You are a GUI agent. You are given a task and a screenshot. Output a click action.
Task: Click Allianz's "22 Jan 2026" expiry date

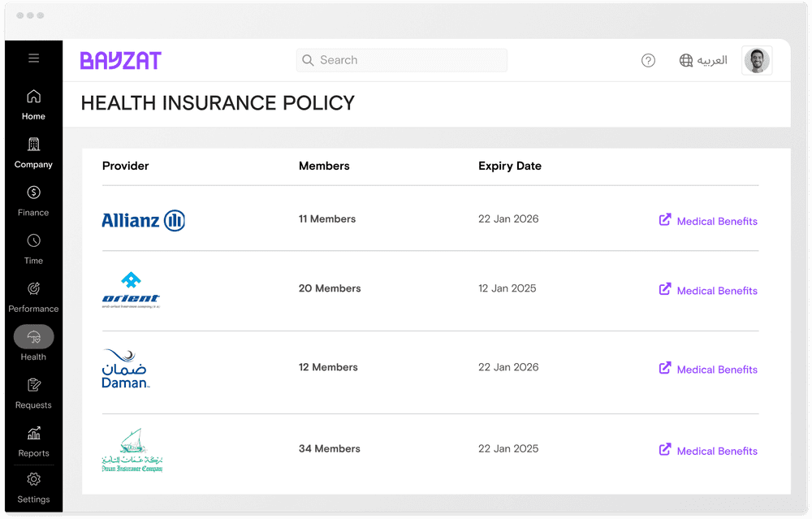click(x=508, y=219)
